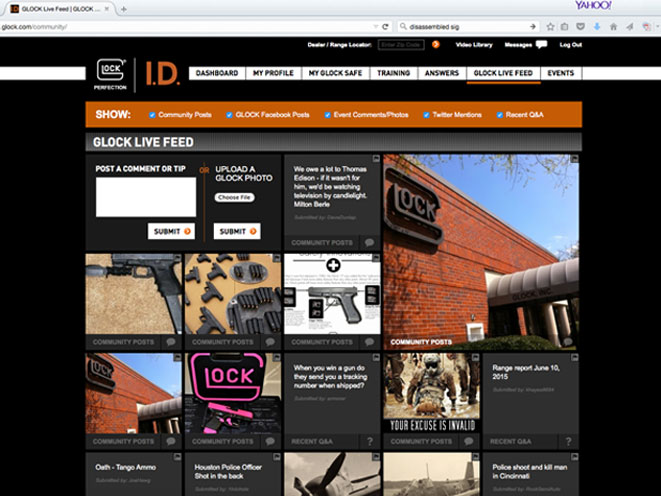Toggle the Recent Q&A checkbox
Viewport: 661px width, 496px height.
point(500,115)
